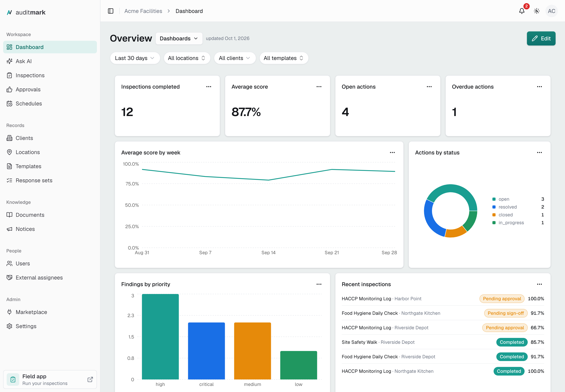Open Overdue actions card options menu
The width and height of the screenshot is (565, 392).
point(539,87)
